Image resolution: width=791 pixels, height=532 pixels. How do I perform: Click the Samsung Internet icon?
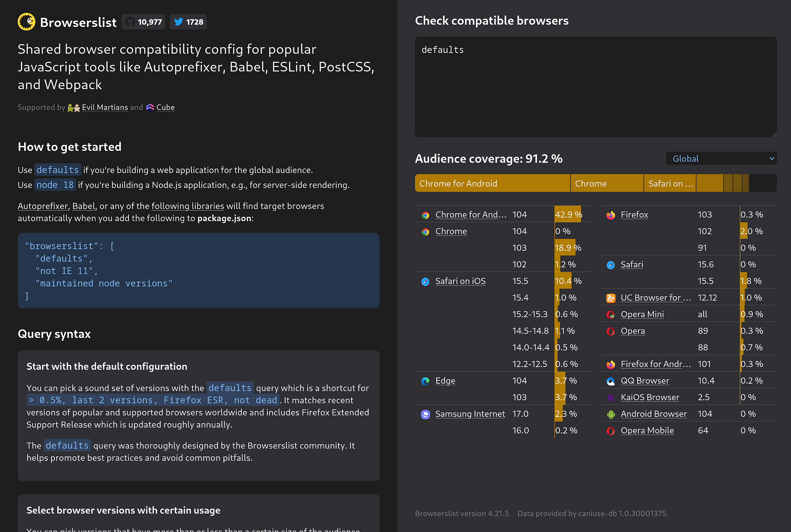pyautogui.click(x=426, y=414)
